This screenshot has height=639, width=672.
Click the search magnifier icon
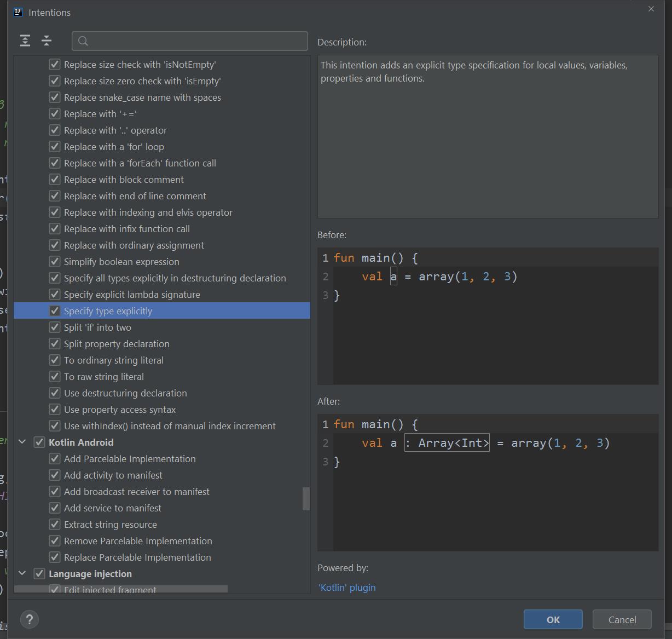(83, 41)
